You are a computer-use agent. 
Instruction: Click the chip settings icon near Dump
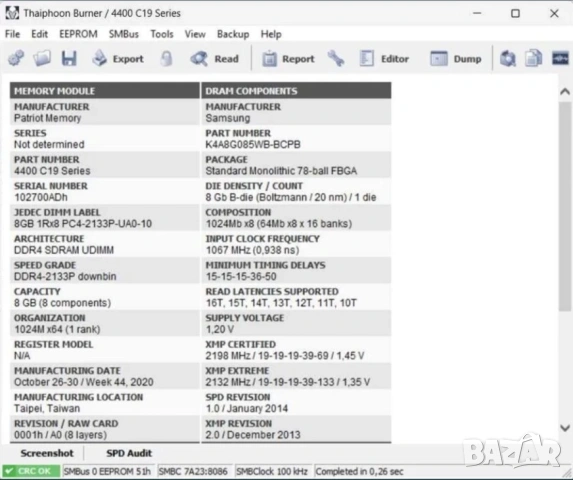508,58
